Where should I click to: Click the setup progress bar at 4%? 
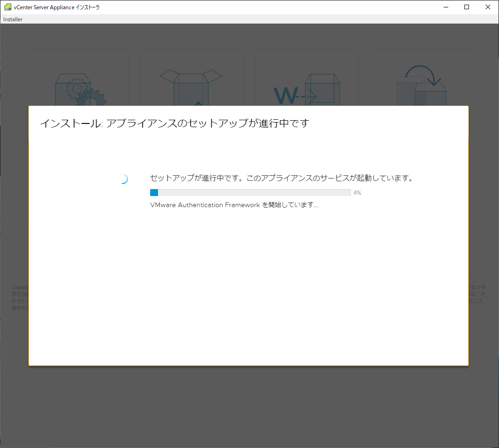click(250, 192)
